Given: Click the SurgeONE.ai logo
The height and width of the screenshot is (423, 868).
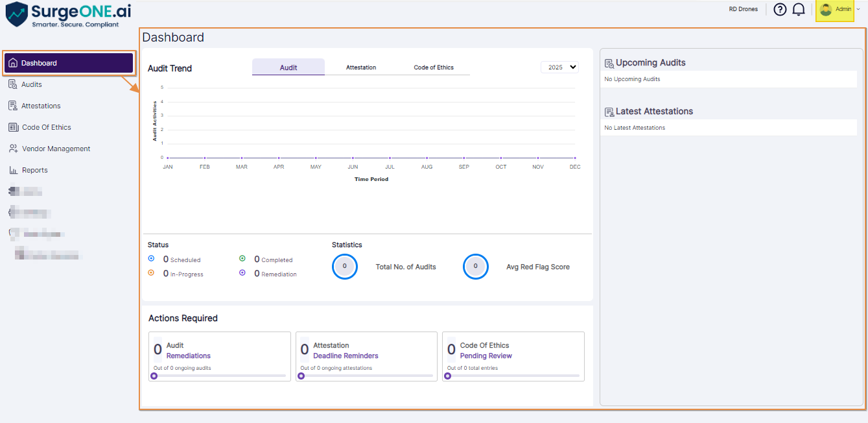Looking at the screenshot, I should [65, 12].
